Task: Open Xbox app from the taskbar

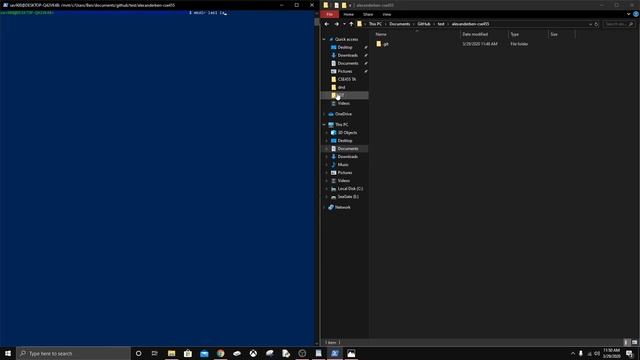Action: click(x=253, y=353)
